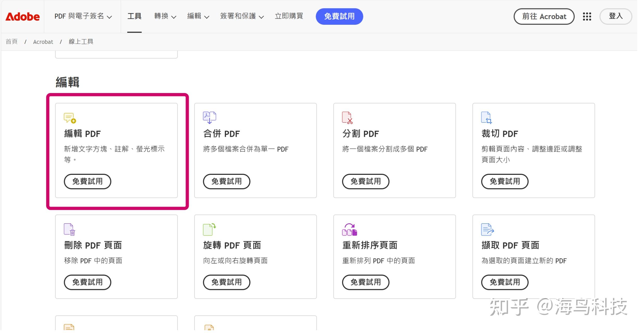Click the 裁切 PDF crop icon
The height and width of the screenshot is (333, 644).
487,118
